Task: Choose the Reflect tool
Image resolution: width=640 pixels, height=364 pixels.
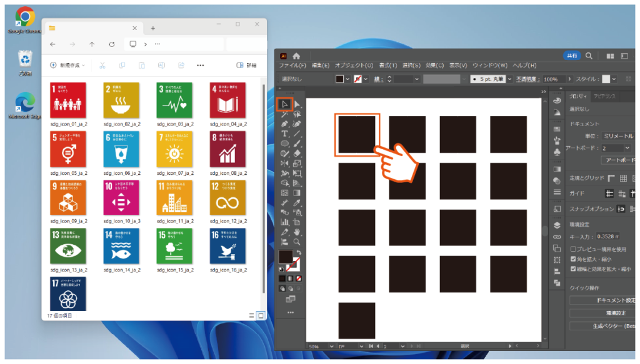Action: [x=284, y=164]
